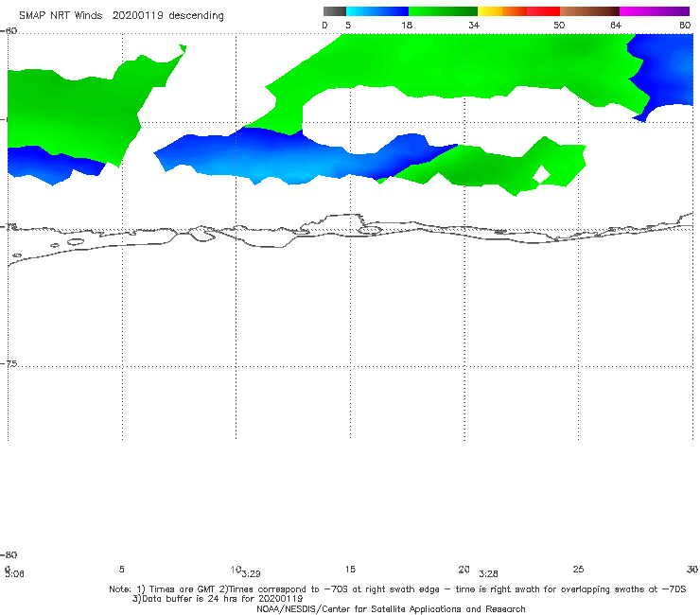Click color scale label '18'
The height and width of the screenshot is (615, 700).
pyautogui.click(x=407, y=26)
